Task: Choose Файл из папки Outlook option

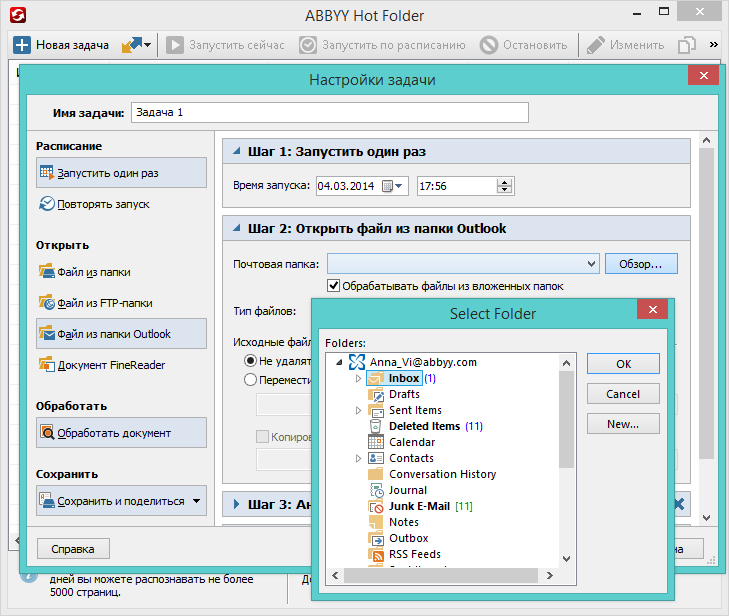Action: coord(121,334)
